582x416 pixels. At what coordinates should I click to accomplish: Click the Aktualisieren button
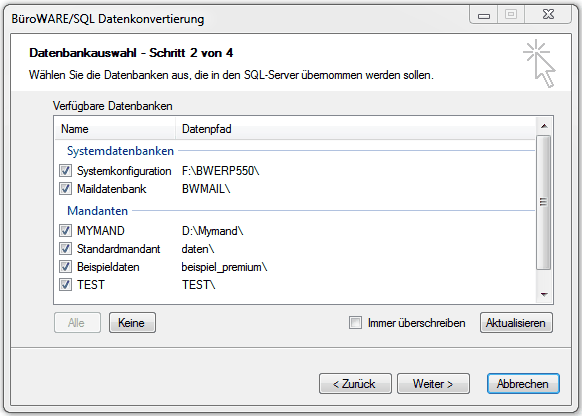[516, 322]
